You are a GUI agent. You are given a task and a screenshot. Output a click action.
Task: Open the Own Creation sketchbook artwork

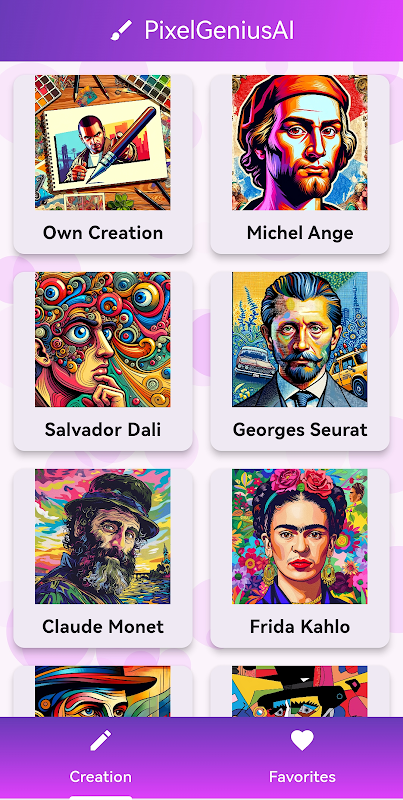103,142
